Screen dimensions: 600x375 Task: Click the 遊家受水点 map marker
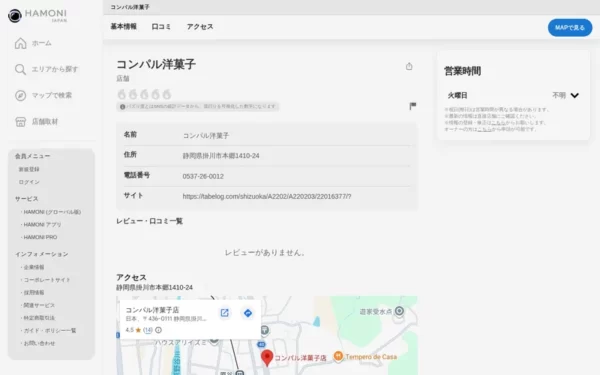coord(399,311)
